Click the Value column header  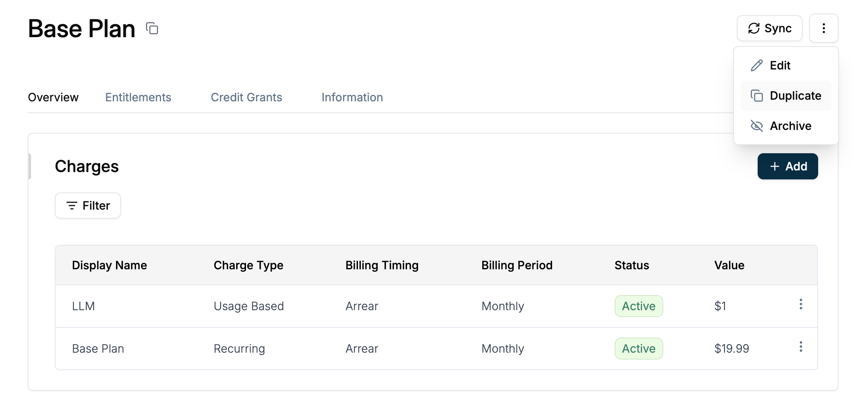click(729, 265)
